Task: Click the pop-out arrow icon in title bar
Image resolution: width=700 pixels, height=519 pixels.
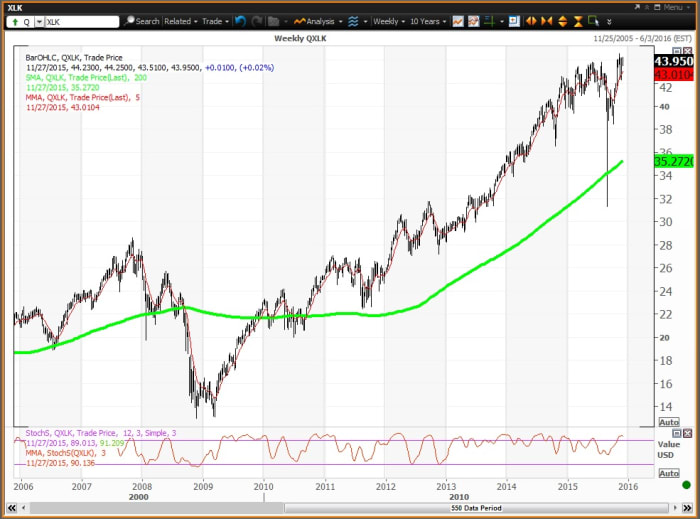Action: tap(637, 7)
